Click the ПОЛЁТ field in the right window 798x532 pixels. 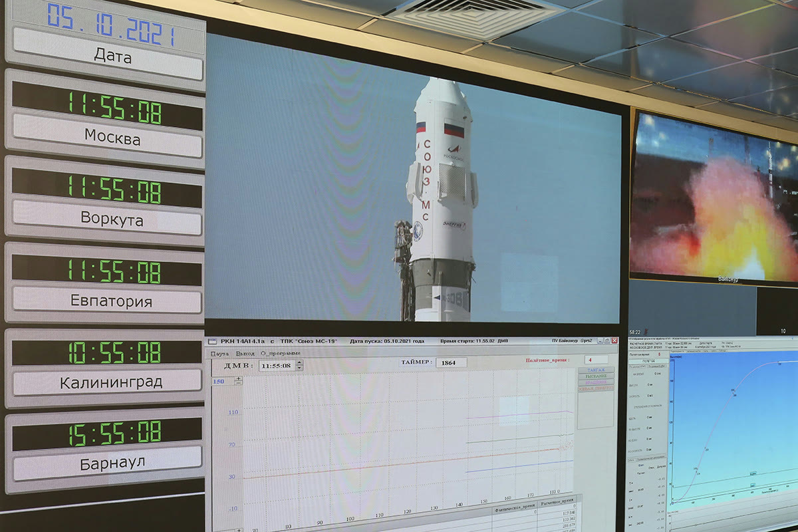pos(648,361)
